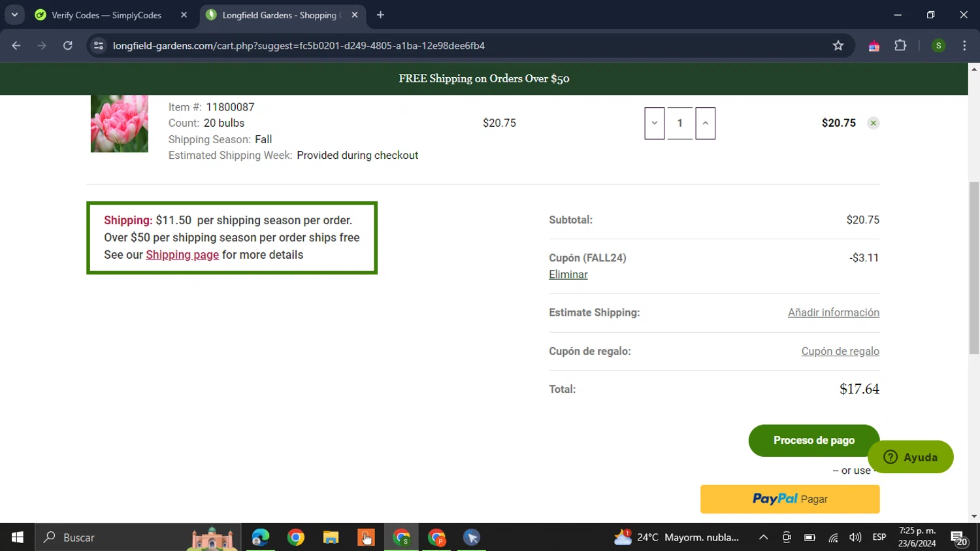Click scrollbar up arrow at page top
The image size is (980, 551).
click(974, 69)
